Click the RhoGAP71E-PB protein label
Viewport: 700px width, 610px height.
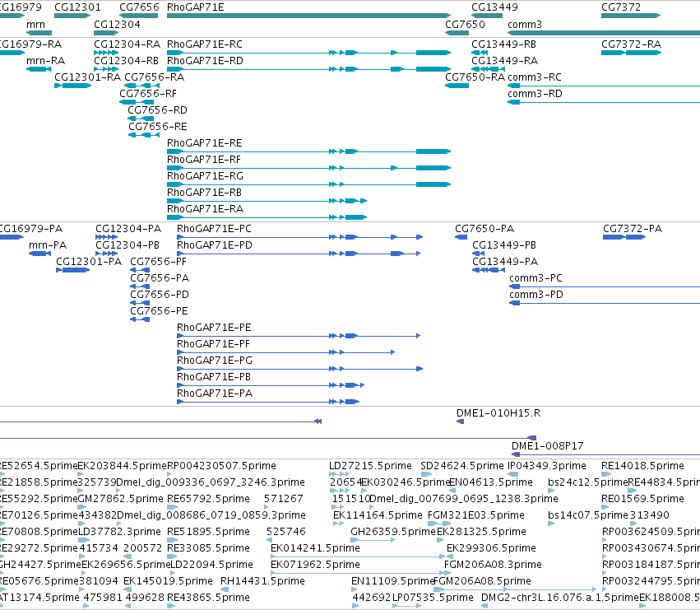point(213,377)
